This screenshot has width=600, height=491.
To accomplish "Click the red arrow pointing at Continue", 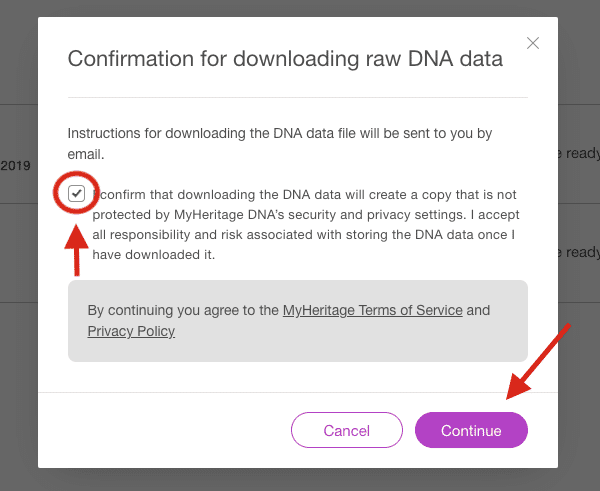I will point(540,362).
